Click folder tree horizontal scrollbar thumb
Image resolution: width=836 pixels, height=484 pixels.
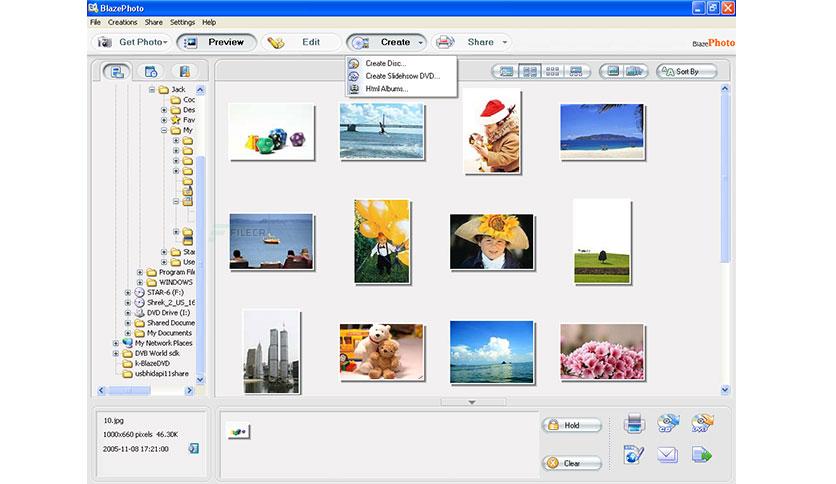coord(129,391)
